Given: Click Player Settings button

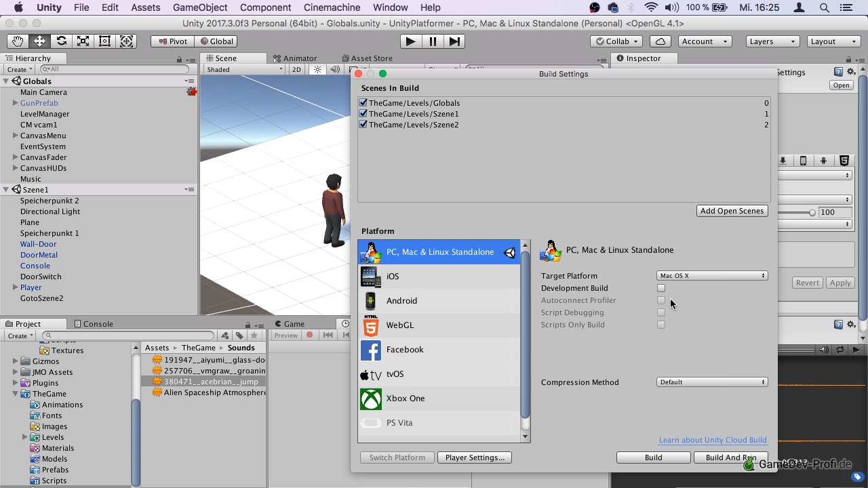Looking at the screenshot, I should click(475, 457).
